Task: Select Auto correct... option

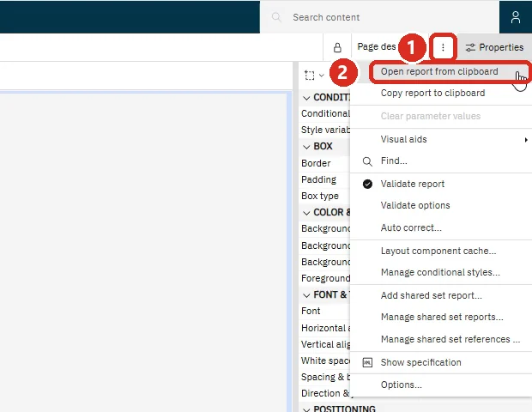Action: [441, 227]
